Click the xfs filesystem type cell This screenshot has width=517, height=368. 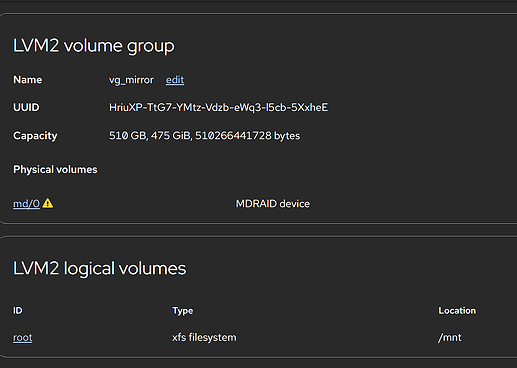pos(204,338)
